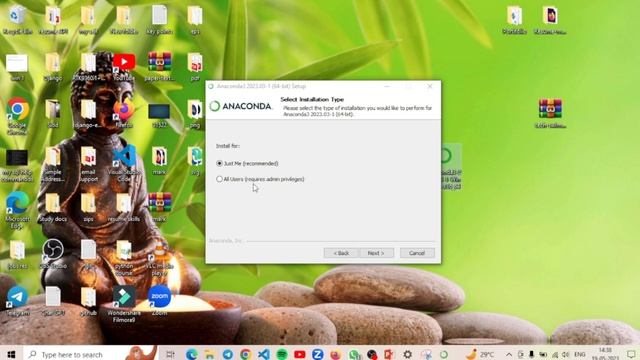Select the pdf folder on desktop
Screen dimensions: 640x360
point(195,67)
